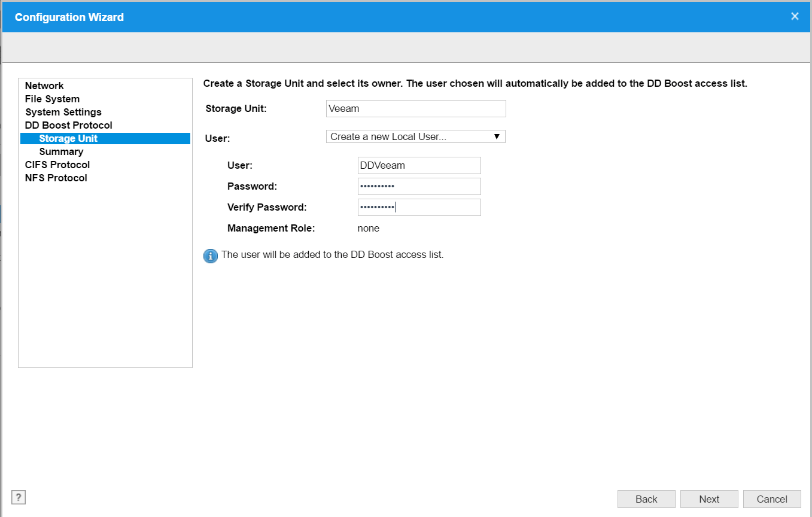Click the new local User name field
The width and height of the screenshot is (812, 517).
point(419,165)
